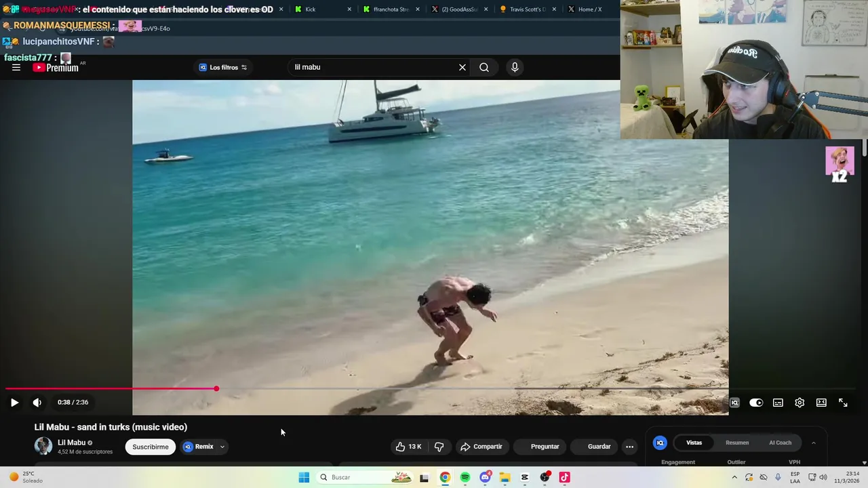This screenshot has height=488, width=868.
Task: Click the Outlier column label
Action: tap(736, 462)
